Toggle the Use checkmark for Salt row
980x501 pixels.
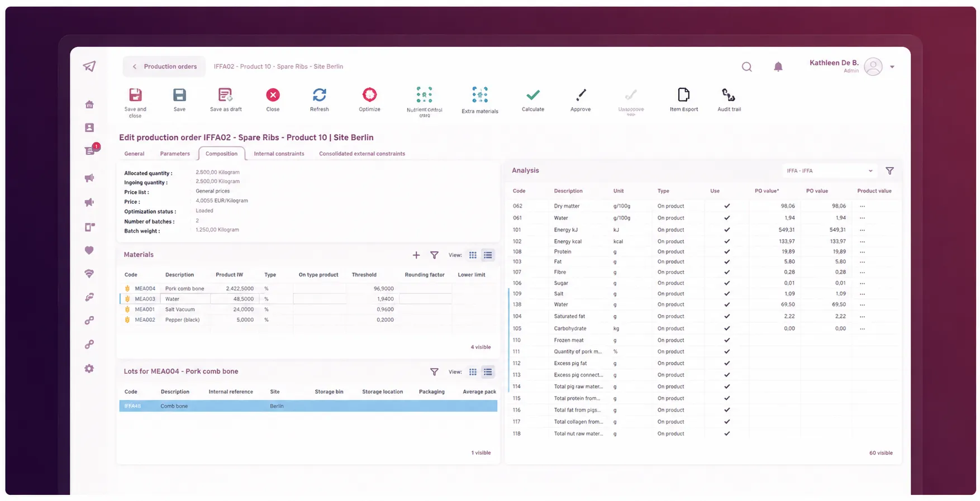point(727,294)
